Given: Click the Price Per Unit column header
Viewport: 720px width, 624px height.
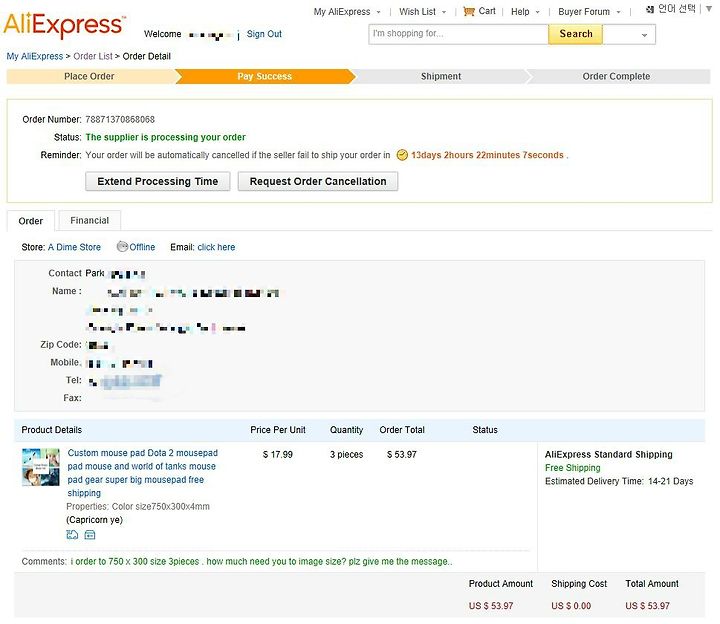Looking at the screenshot, I should pos(278,430).
